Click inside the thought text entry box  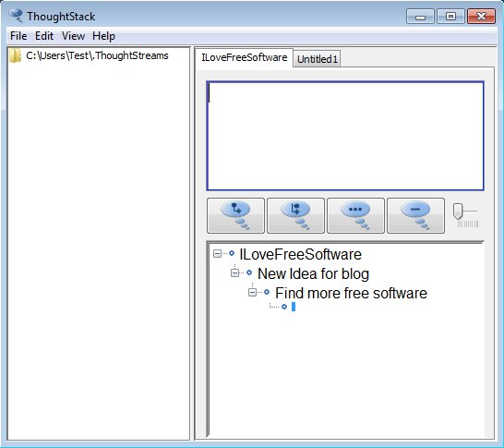[x=345, y=136]
